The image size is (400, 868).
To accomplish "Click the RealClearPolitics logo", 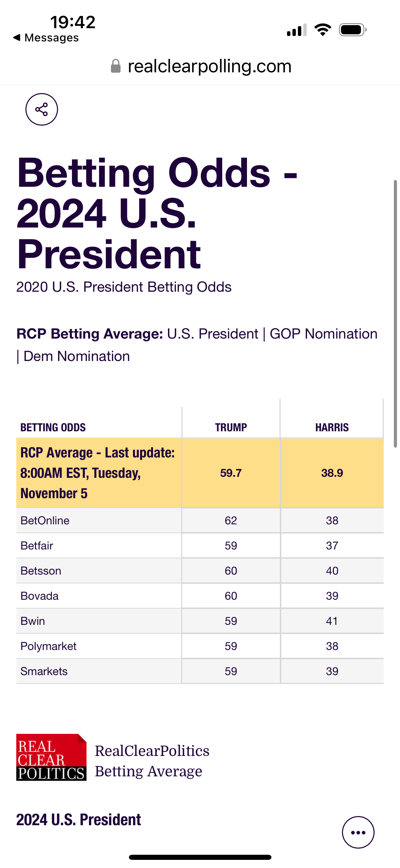I will (x=51, y=757).
